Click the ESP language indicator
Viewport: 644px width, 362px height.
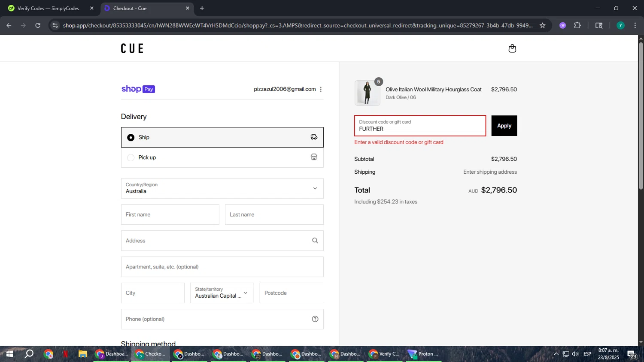click(587, 354)
